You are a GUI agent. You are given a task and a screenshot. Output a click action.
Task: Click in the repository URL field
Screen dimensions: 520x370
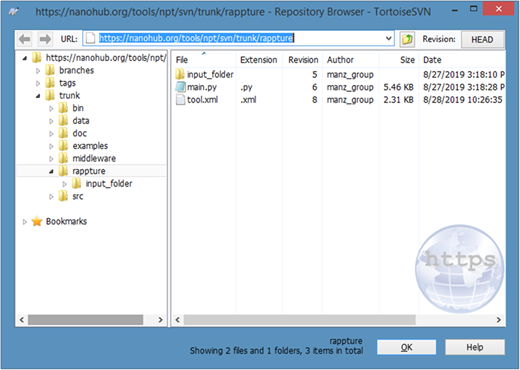pos(238,38)
